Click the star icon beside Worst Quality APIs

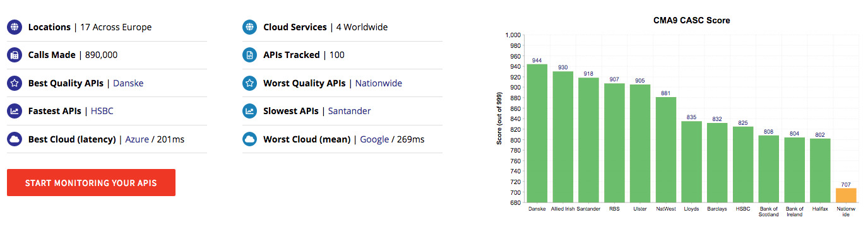(x=250, y=83)
